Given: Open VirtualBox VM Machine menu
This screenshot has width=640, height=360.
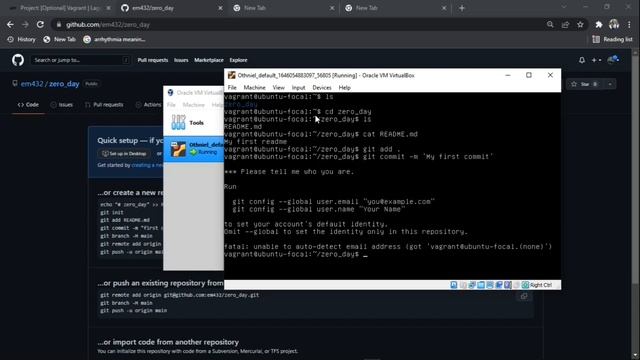Looking at the screenshot, I should pos(254,88).
